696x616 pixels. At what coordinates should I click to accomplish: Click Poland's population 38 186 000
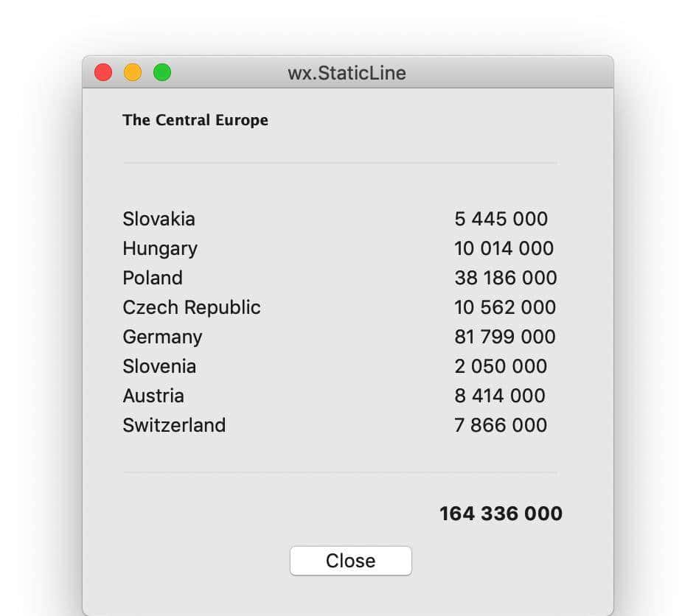click(x=506, y=278)
